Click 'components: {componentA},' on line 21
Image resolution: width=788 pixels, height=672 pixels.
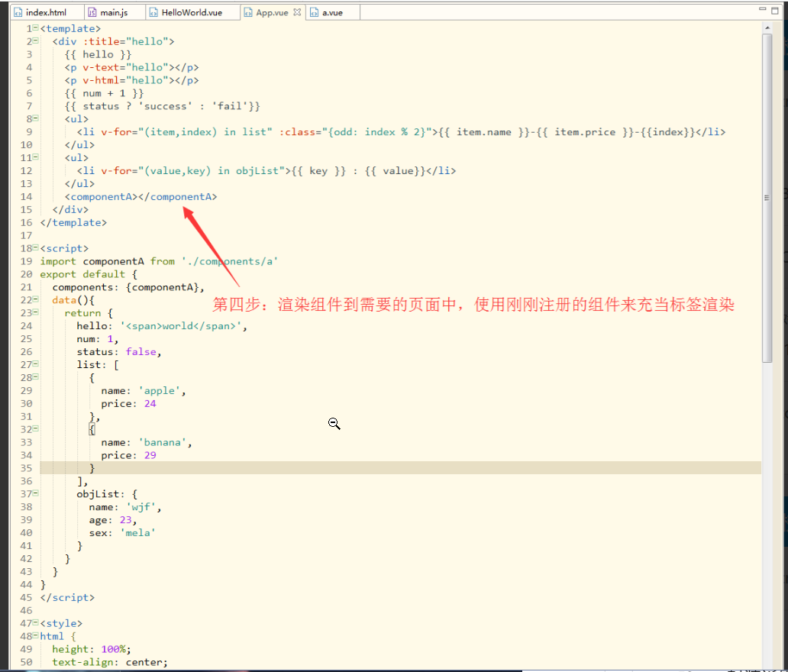click(128, 287)
